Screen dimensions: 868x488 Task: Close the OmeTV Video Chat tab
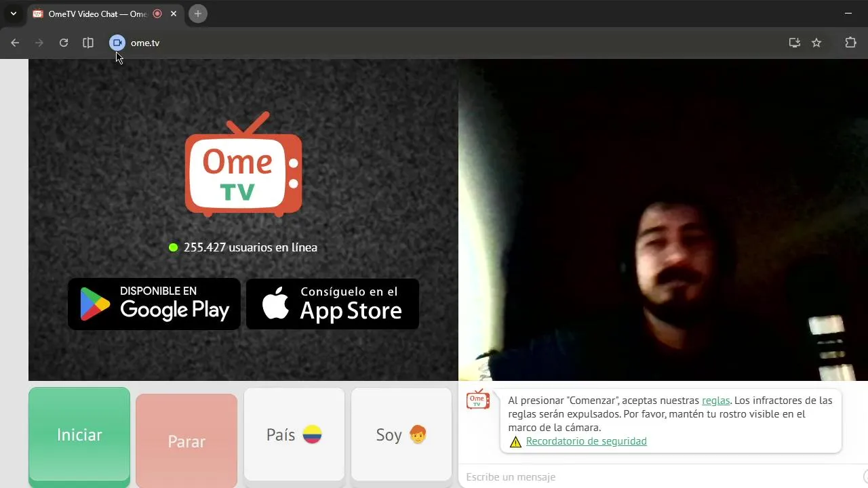[174, 14]
